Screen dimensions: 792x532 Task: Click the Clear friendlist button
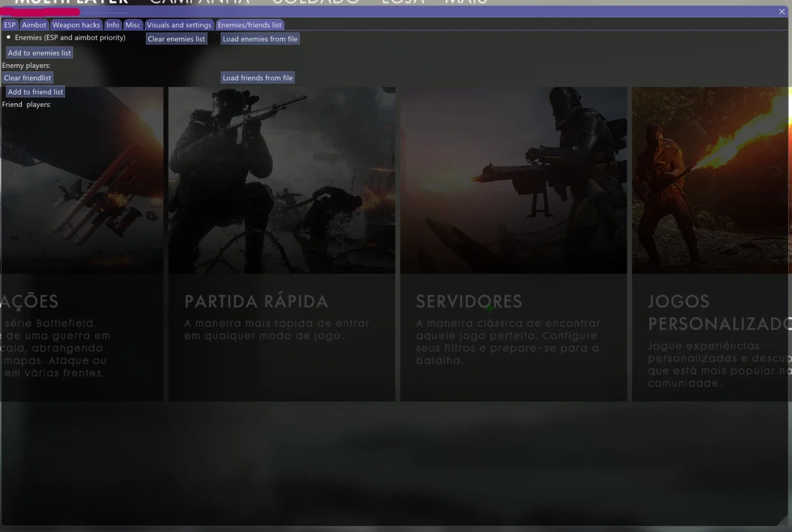[28, 78]
